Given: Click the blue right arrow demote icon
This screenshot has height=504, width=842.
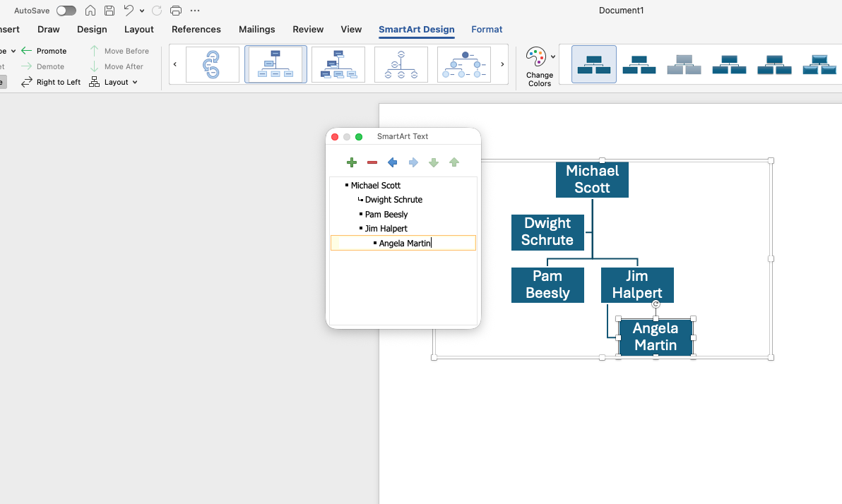Looking at the screenshot, I should [x=413, y=162].
